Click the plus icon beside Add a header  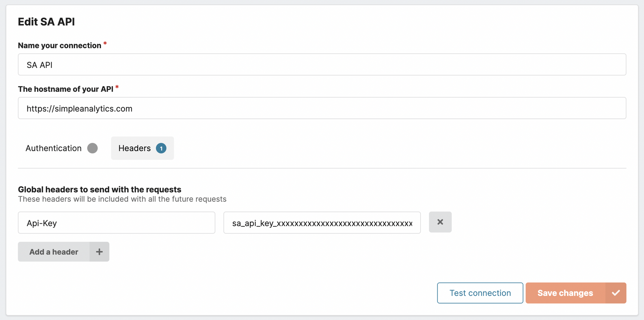coord(99,252)
